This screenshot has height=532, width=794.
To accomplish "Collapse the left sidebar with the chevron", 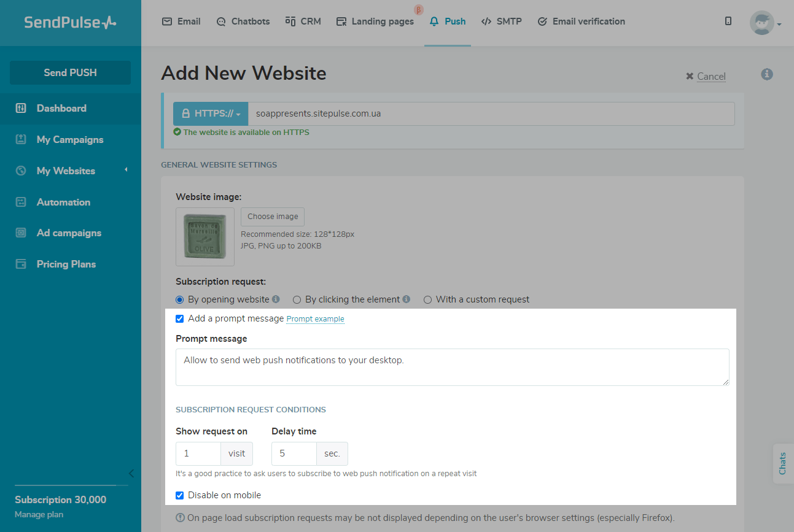I will [x=131, y=473].
